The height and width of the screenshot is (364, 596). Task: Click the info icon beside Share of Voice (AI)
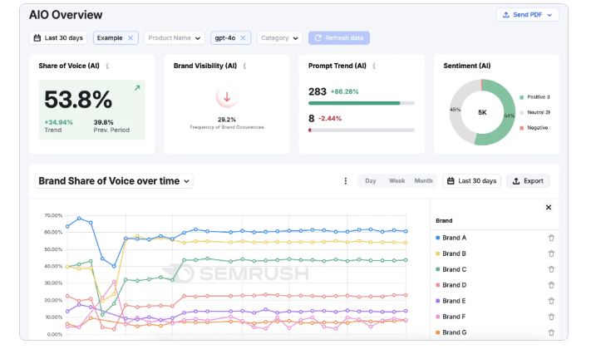(107, 66)
